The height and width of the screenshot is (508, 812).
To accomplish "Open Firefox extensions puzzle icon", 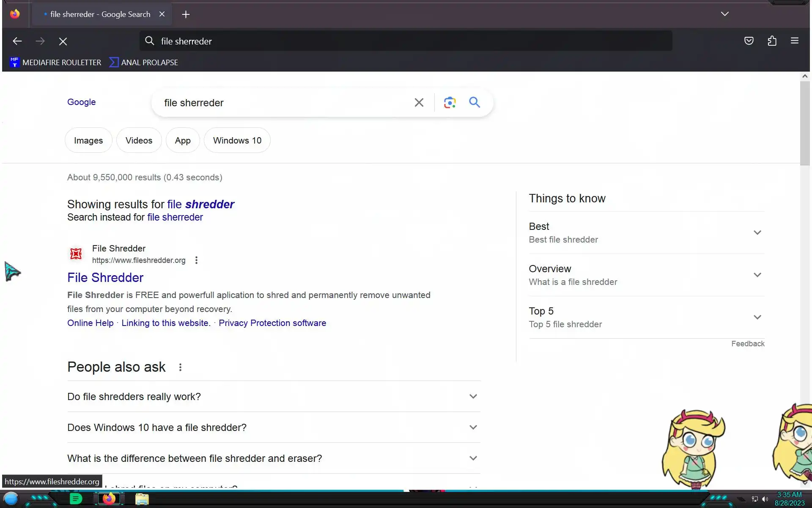I will click(x=772, y=41).
